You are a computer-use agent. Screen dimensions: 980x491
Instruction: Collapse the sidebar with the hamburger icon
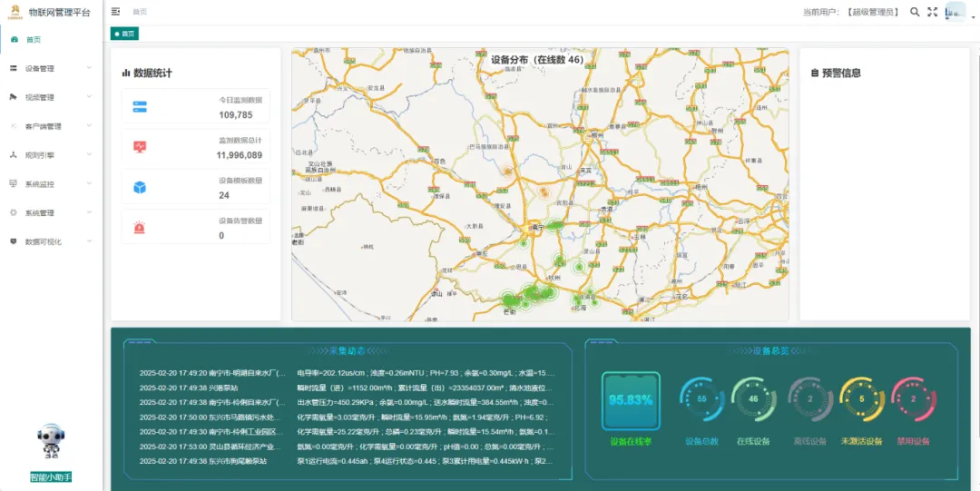click(115, 12)
